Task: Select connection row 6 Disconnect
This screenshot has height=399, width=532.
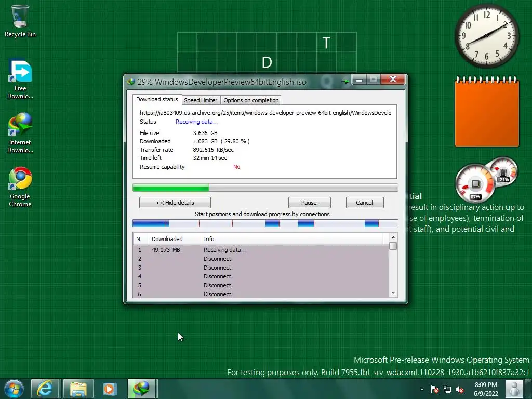Action: click(261, 294)
